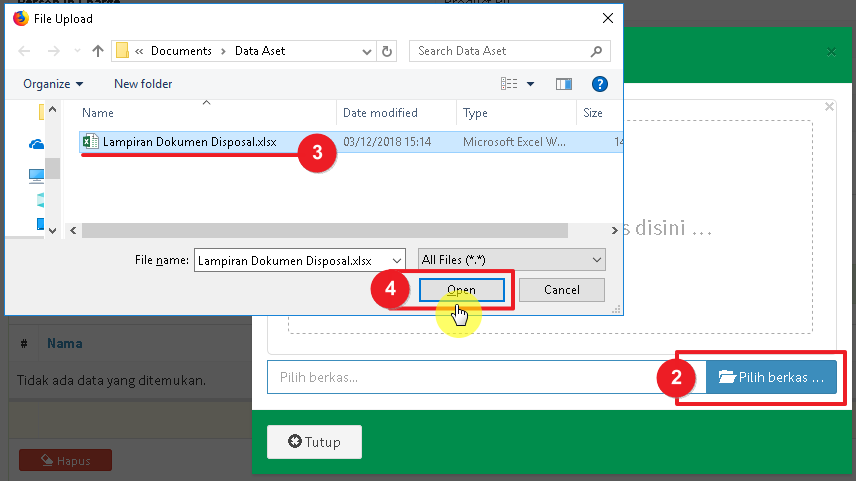Click the Excel icon of Lampiran Dokumen Disposal.xlsx

[90, 142]
